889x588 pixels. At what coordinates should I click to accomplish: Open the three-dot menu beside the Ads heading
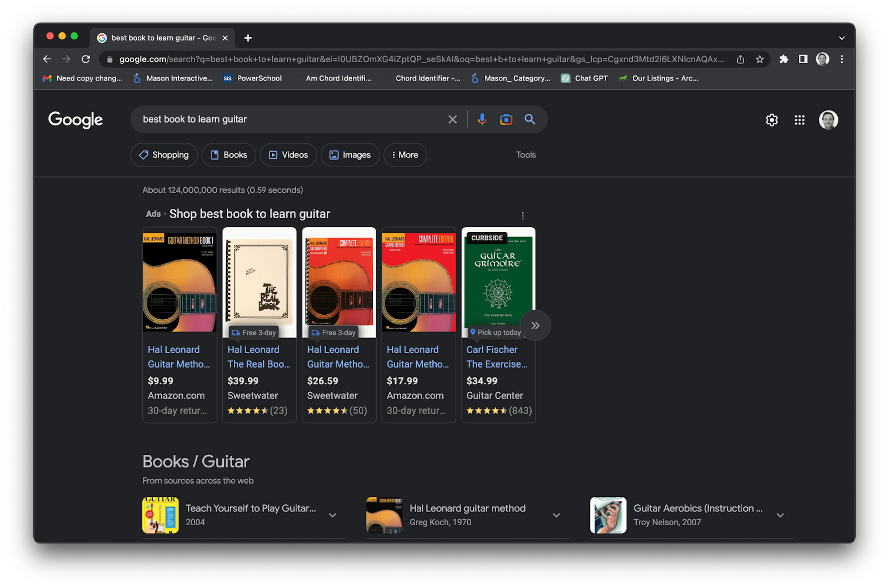click(522, 215)
